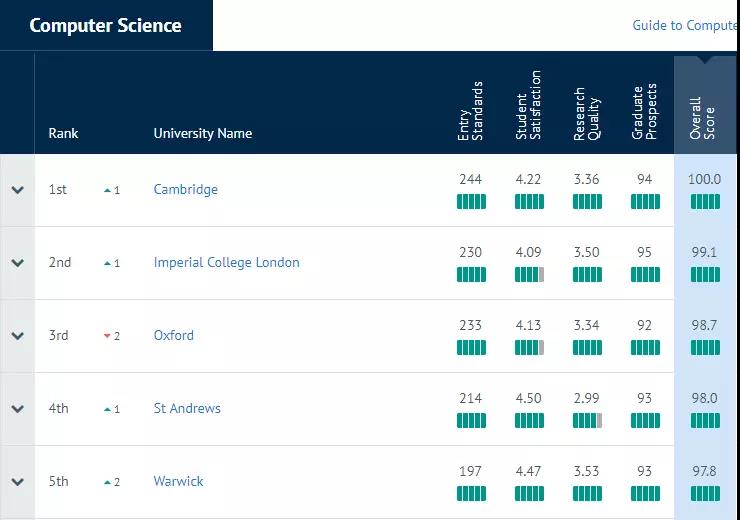Image resolution: width=740 pixels, height=520 pixels.
Task: Click St Andrews' Student Satisfaction value 4.50
Action: (x=528, y=398)
